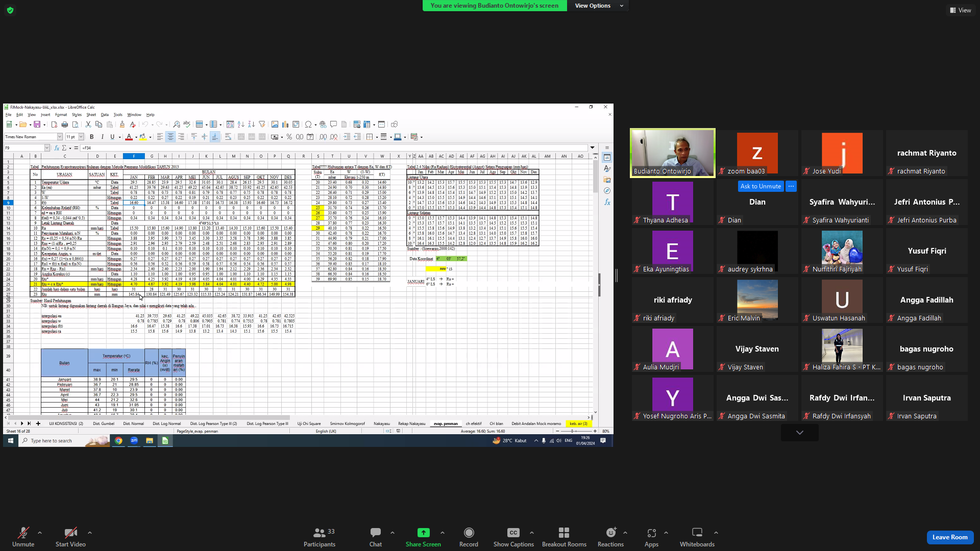Click the Spelling check icon in Calc
Image resolution: width=980 pixels, height=551 pixels.
[187, 124]
